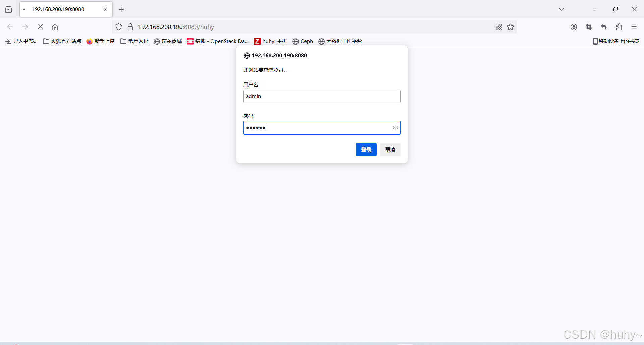
Task: Click the 此网站要求您登录 message text
Action: point(265,70)
